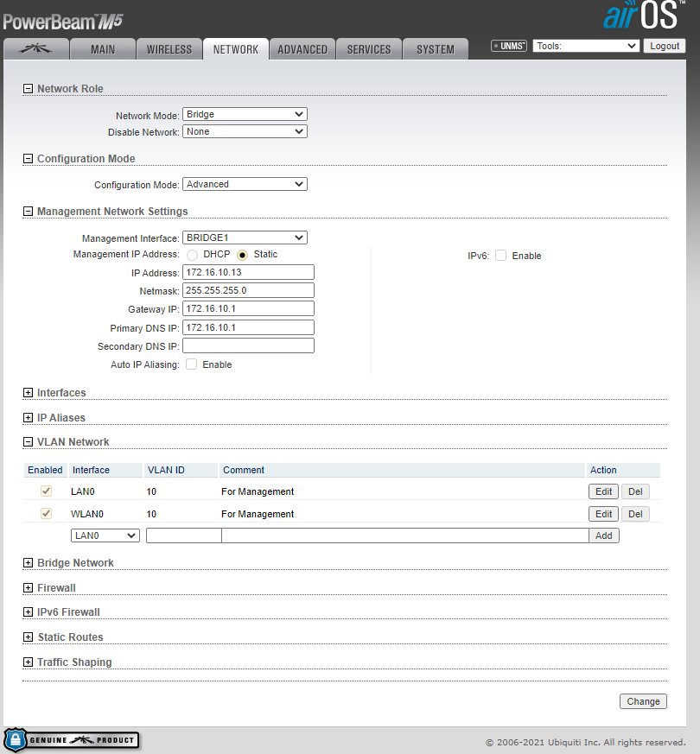Go to the SYSTEM tab
Screen dimensions: 700x754
click(x=436, y=49)
